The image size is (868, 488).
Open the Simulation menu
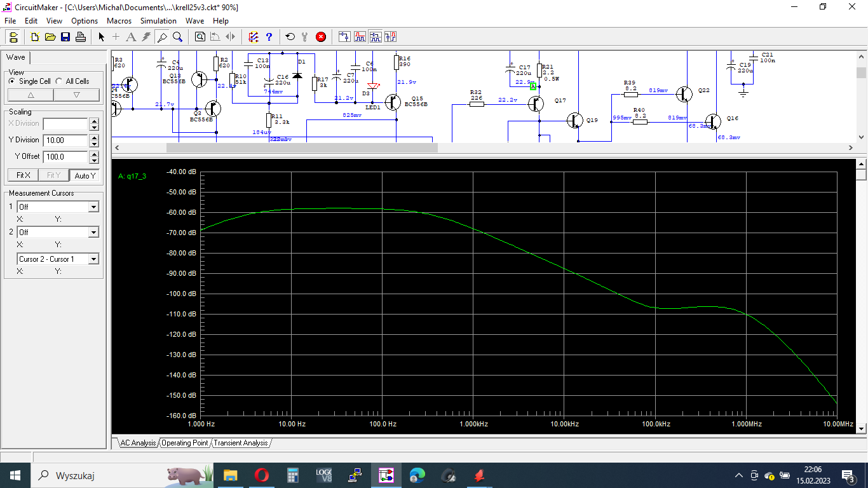coord(158,21)
